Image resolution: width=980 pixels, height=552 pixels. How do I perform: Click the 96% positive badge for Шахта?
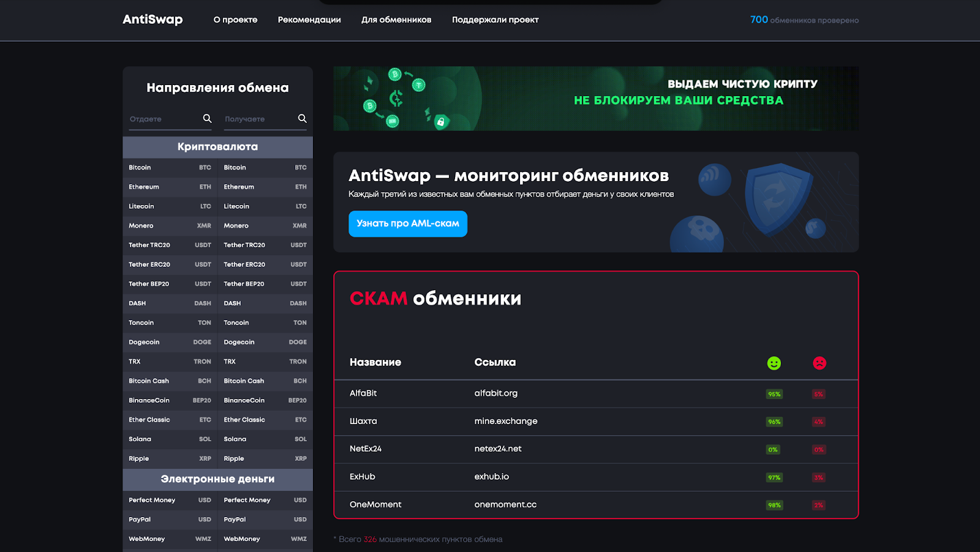pos(774,422)
